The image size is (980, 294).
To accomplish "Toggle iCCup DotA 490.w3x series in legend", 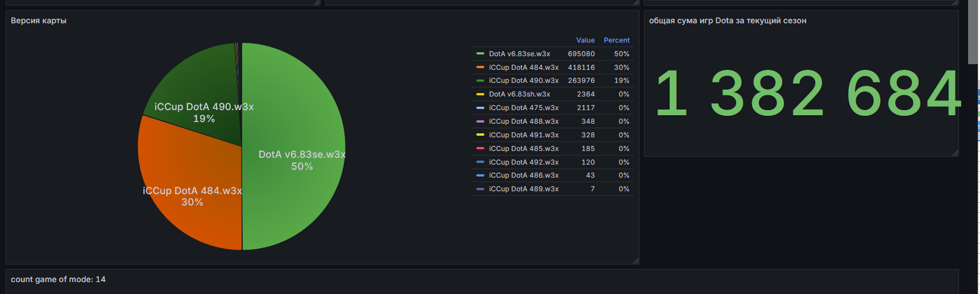I will click(x=524, y=81).
